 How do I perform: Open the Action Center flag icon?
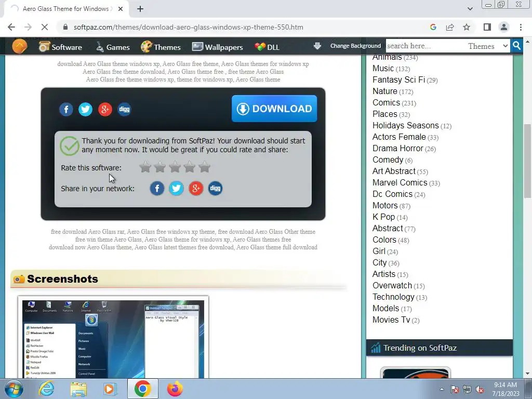pyautogui.click(x=455, y=390)
